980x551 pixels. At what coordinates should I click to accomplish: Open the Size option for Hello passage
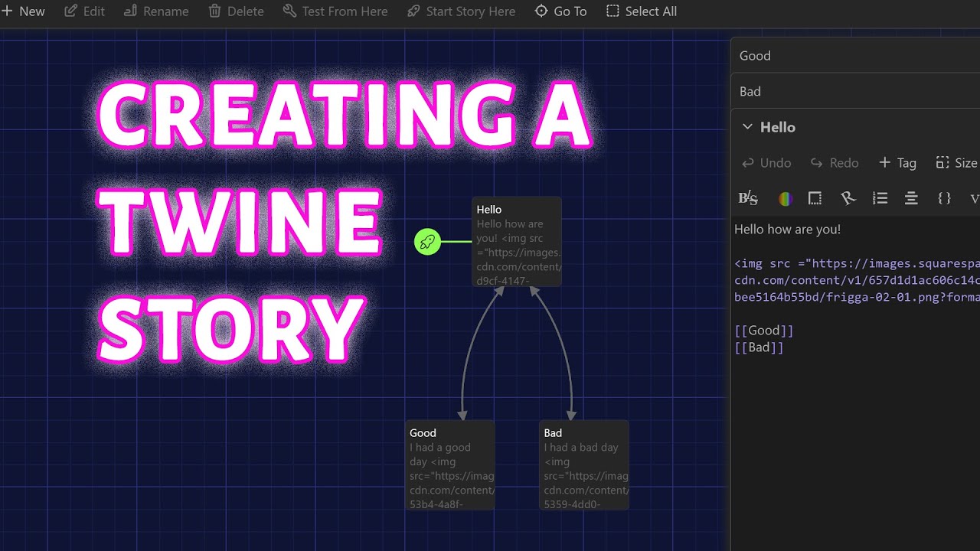(x=956, y=163)
